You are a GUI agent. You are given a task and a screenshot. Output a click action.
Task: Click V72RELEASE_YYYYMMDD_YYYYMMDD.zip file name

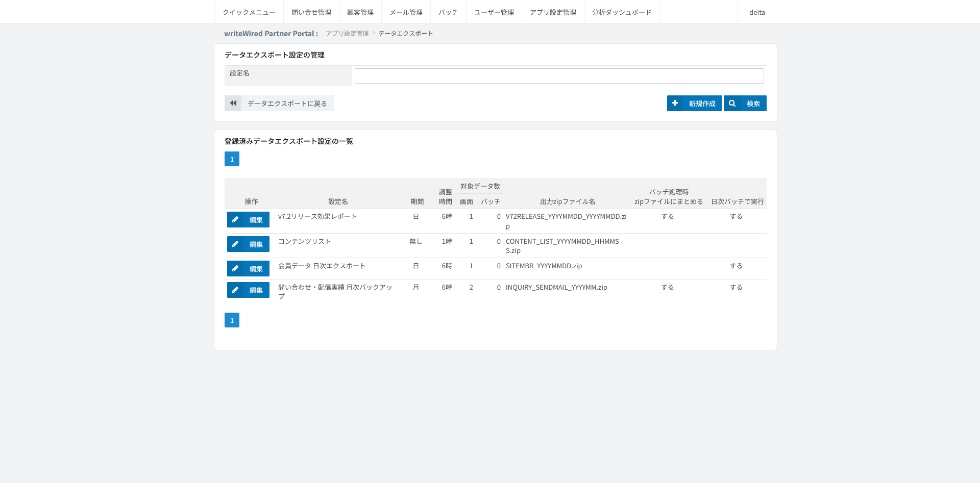(566, 221)
